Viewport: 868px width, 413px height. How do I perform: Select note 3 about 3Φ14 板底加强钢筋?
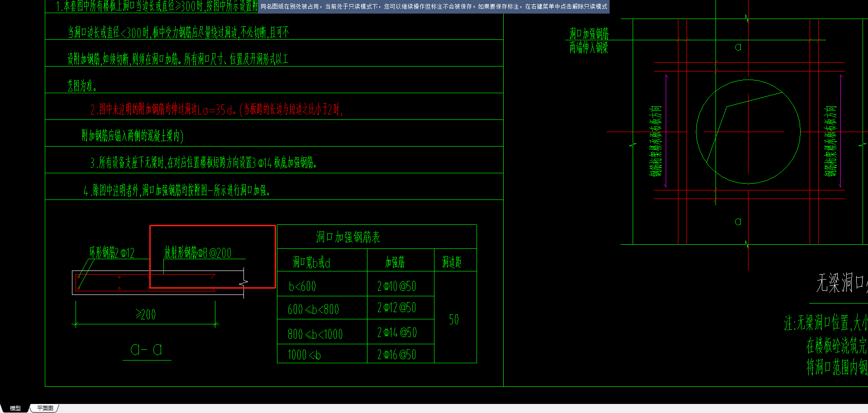click(x=203, y=162)
